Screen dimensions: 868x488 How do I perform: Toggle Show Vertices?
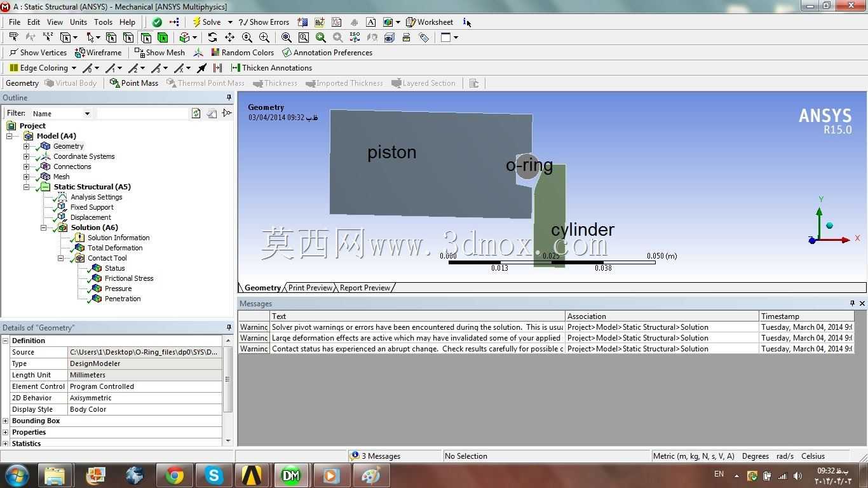37,53
